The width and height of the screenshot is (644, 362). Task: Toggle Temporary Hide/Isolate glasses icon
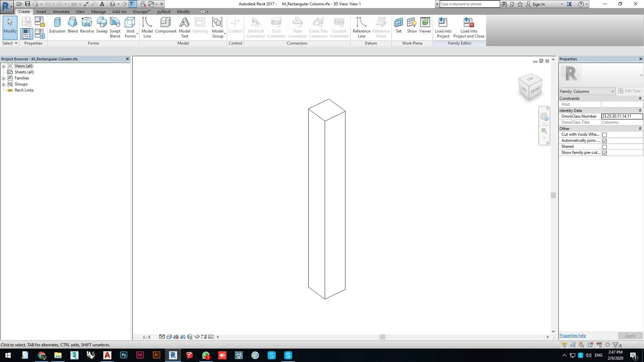(197, 337)
